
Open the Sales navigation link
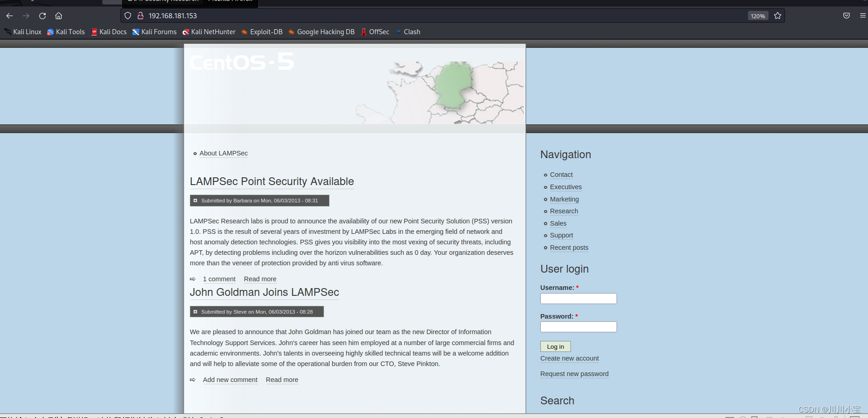(x=558, y=223)
